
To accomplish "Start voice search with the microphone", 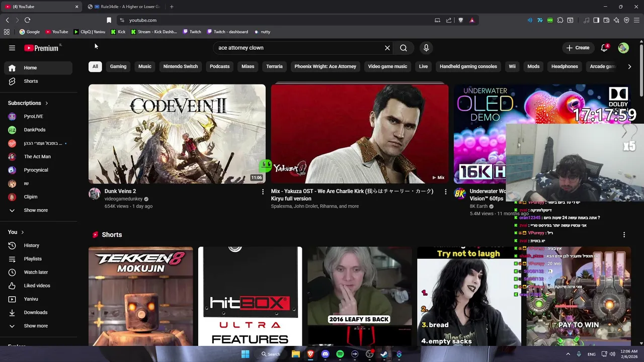I will click(x=426, y=48).
